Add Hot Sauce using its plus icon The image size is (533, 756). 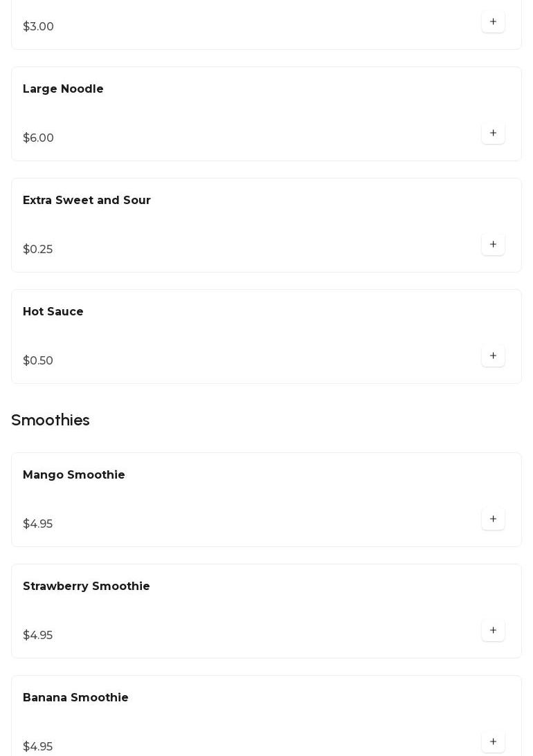[493, 356]
